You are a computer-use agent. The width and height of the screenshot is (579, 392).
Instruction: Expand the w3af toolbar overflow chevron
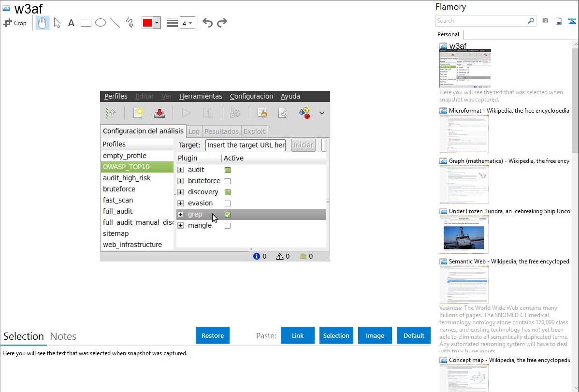[321, 113]
